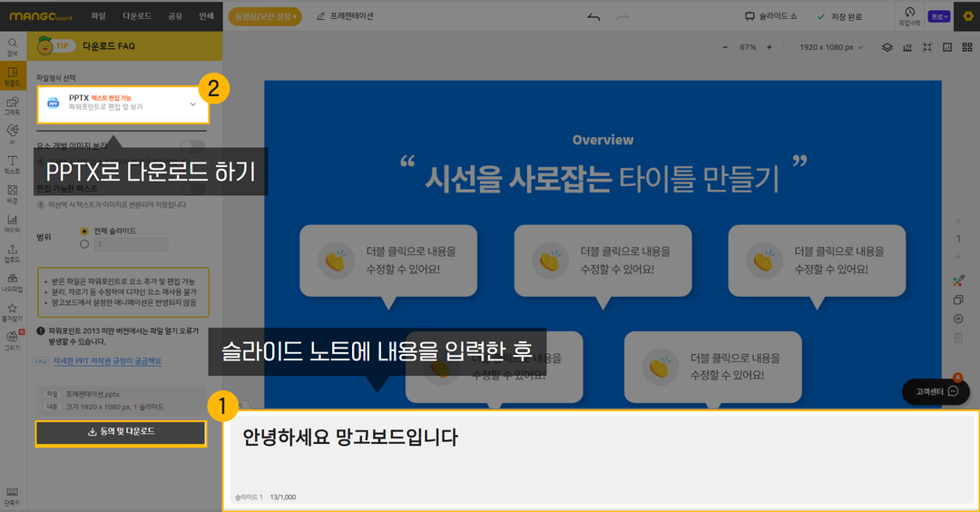
Task: Toggle the 편집 가능한 텍스트 switch
Action: (192, 188)
